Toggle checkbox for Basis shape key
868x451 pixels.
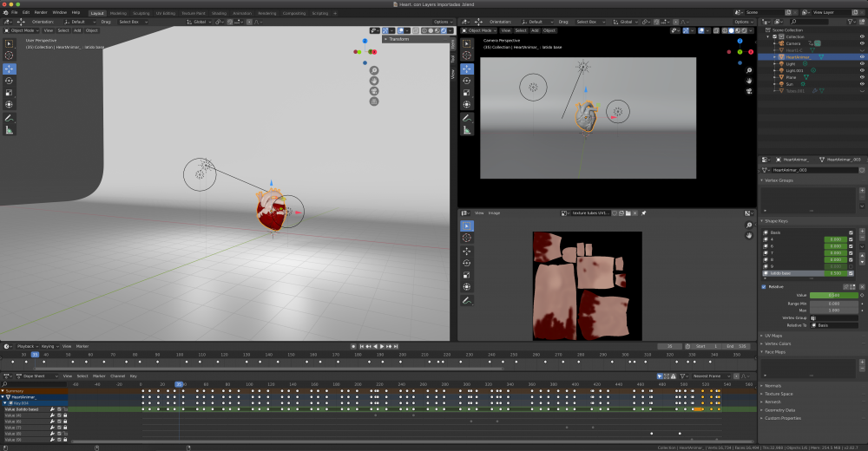851,232
